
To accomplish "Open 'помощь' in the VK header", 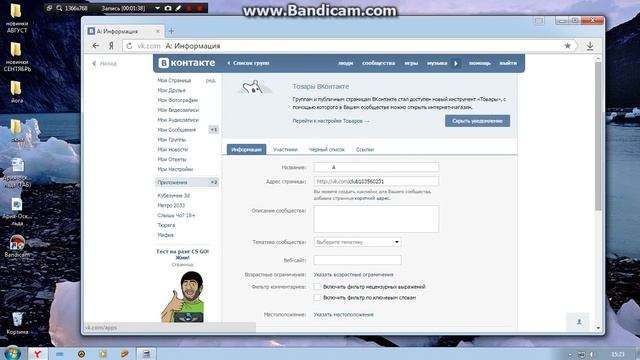I will point(480,63).
